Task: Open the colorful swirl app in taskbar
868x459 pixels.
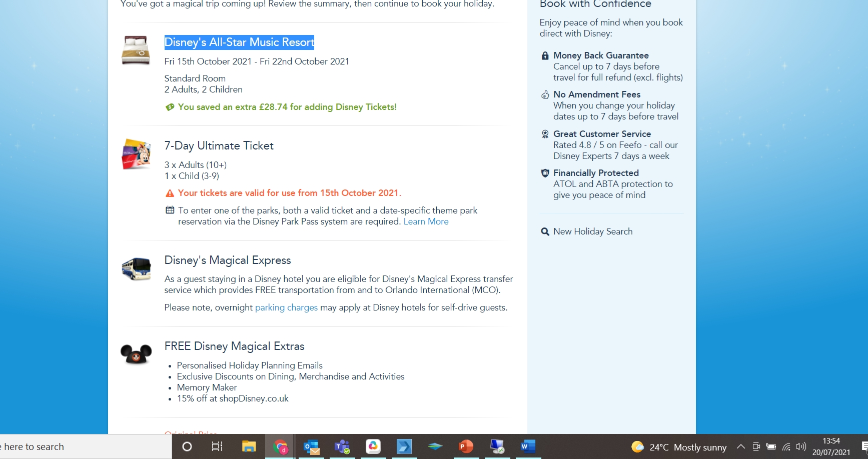Action: pyautogui.click(x=373, y=446)
